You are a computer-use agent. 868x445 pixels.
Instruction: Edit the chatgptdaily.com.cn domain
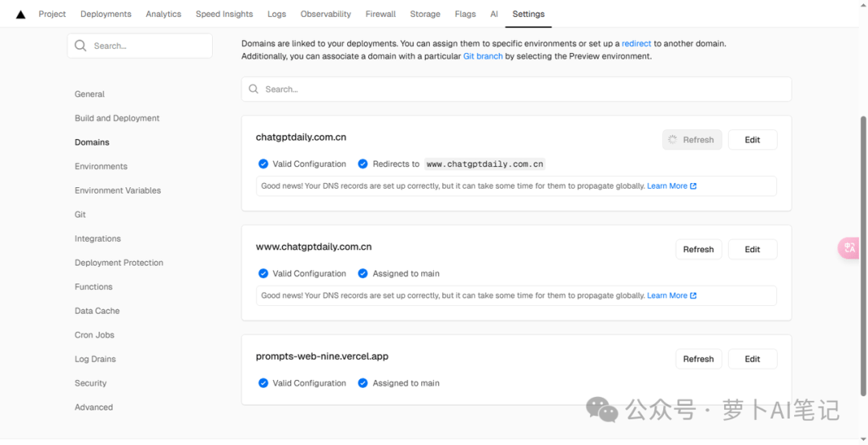click(x=752, y=140)
